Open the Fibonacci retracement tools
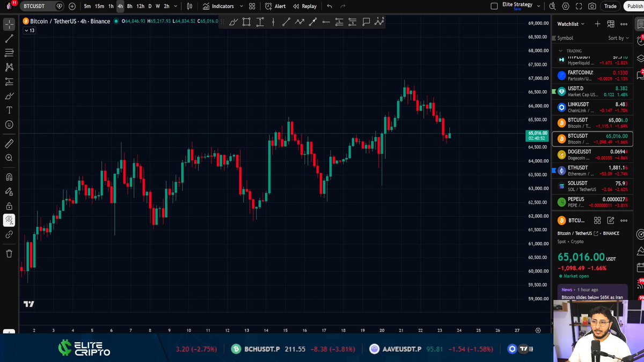 [9, 53]
